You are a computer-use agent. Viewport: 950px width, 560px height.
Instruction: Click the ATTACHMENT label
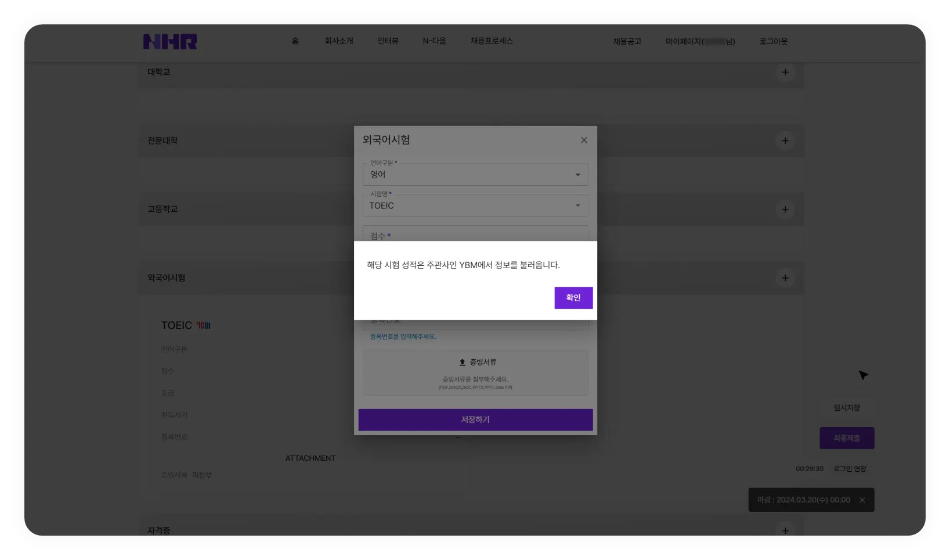310,458
